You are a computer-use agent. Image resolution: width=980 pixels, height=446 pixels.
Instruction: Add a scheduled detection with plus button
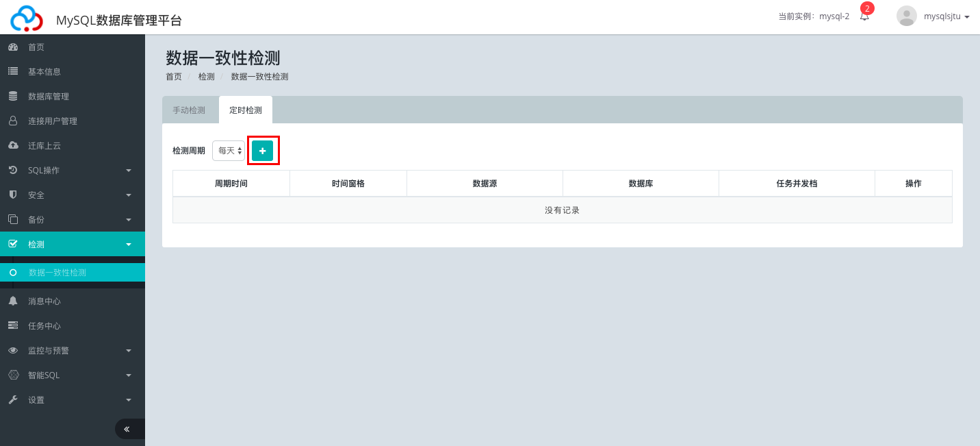(262, 151)
